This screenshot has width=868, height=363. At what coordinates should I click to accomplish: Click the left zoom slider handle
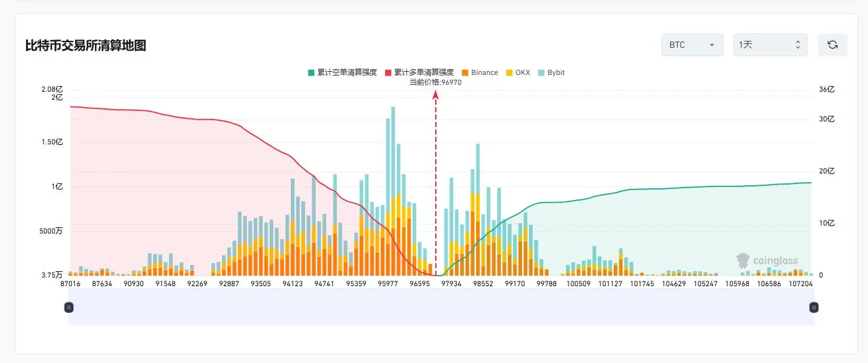(69, 307)
